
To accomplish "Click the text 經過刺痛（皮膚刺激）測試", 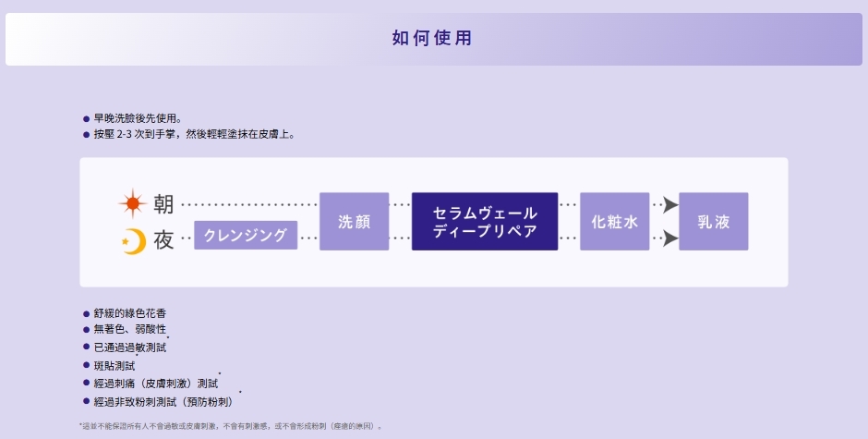I will pyautogui.click(x=156, y=384).
